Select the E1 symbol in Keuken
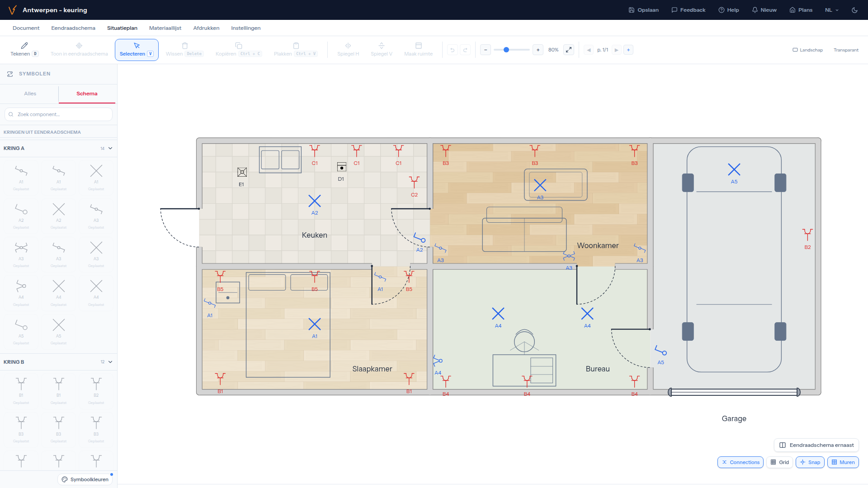Image resolution: width=868 pixels, height=488 pixels. click(242, 172)
